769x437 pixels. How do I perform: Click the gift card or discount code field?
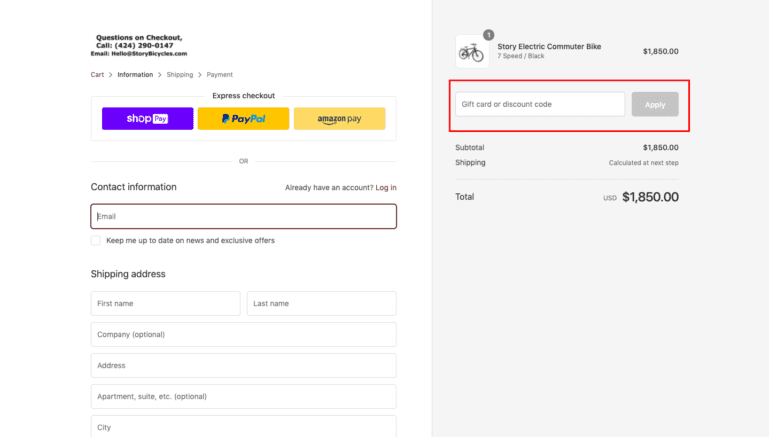[540, 104]
